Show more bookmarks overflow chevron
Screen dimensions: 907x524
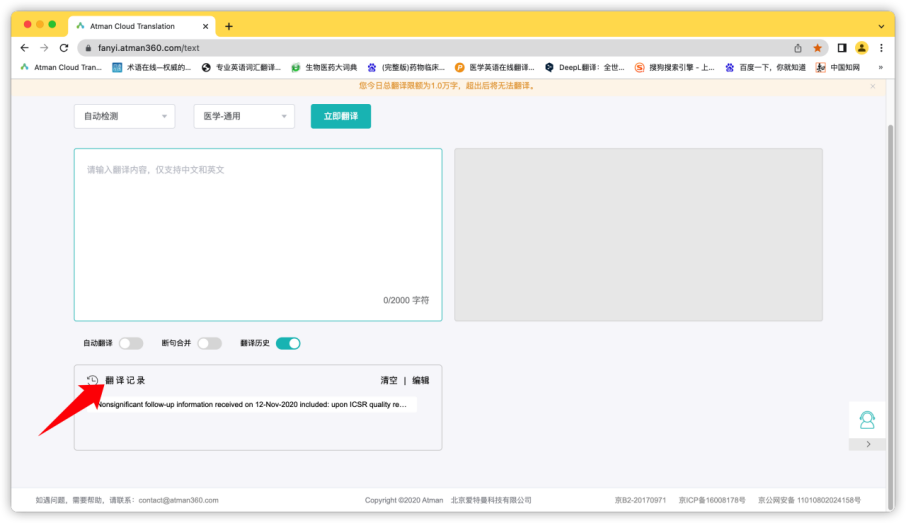pyautogui.click(x=880, y=67)
